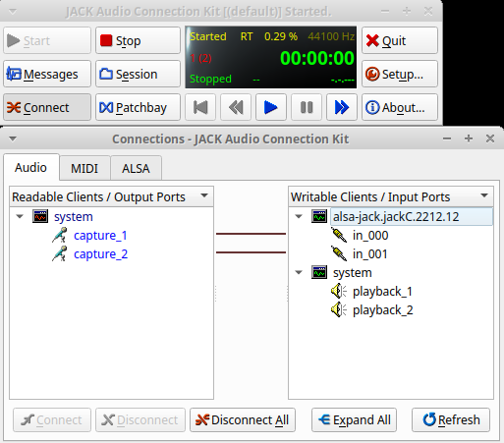Quit the JACK control application
This screenshot has width=504, height=443.
click(x=400, y=40)
